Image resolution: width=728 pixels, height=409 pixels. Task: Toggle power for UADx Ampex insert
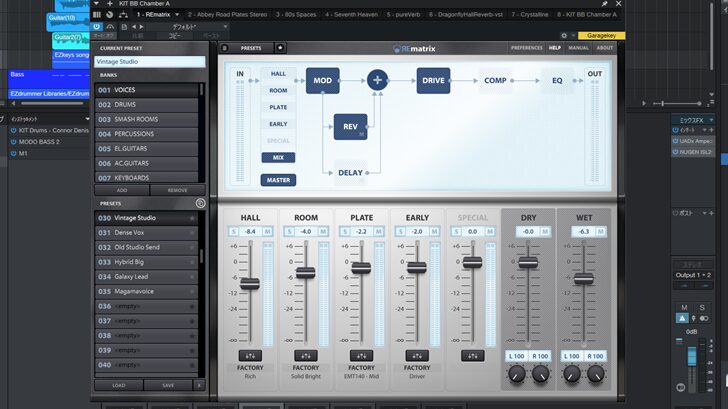676,141
